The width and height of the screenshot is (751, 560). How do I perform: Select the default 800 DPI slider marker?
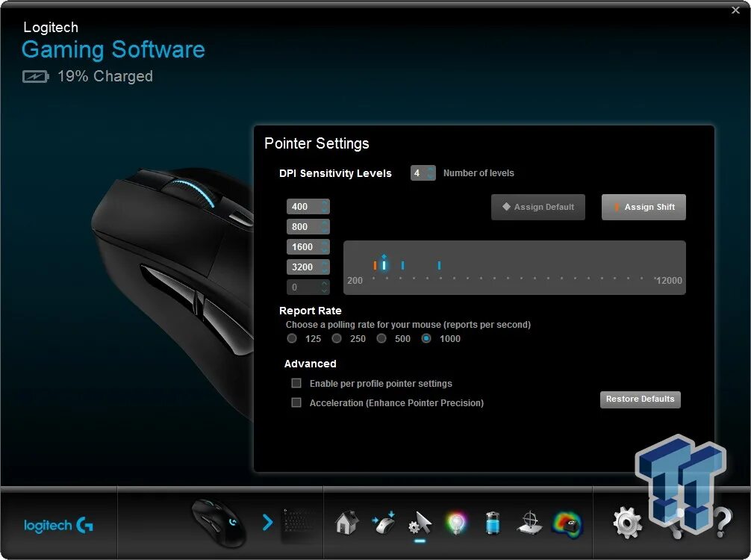(x=384, y=264)
